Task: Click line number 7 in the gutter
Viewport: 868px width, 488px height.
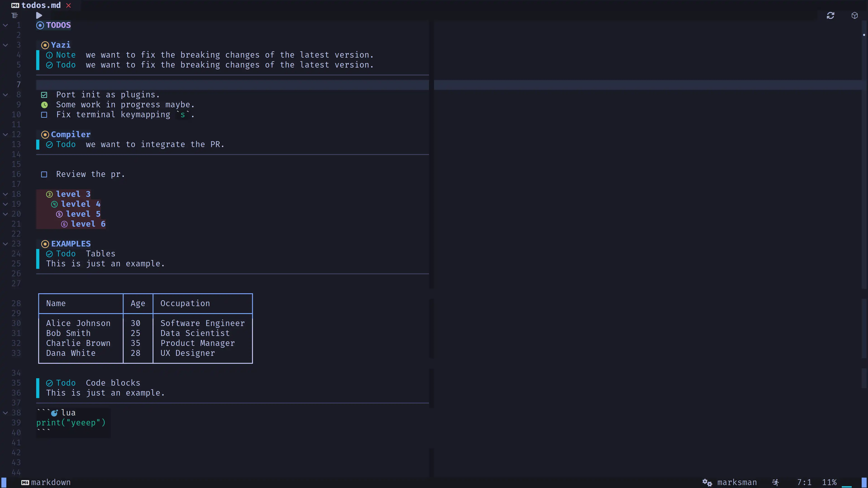Action: (19, 85)
